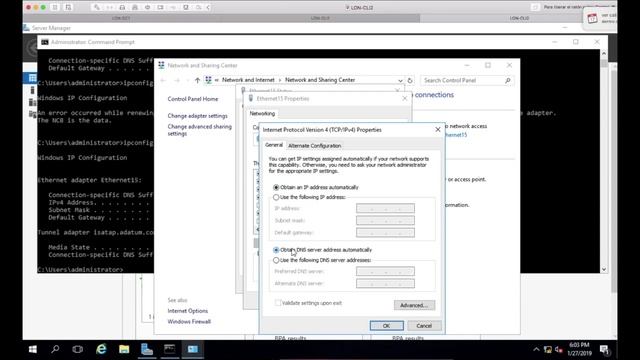Open Task View from taskbar
This screenshot has height=360, width=640.
(78, 349)
